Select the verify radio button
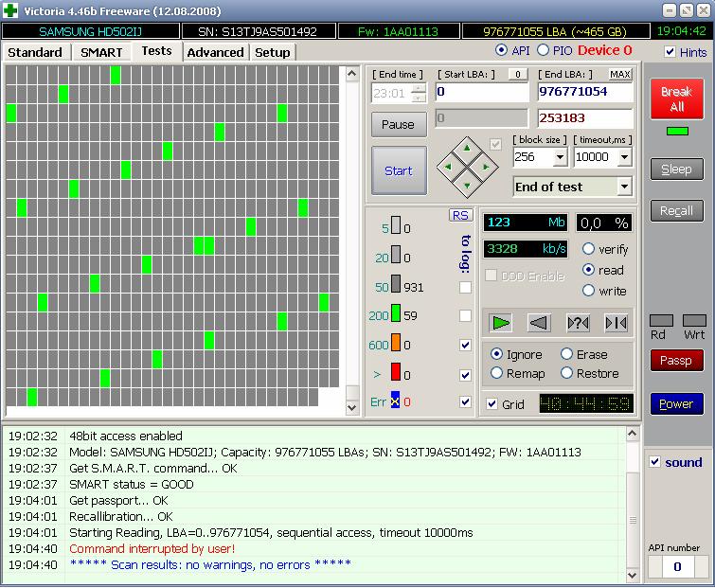This screenshot has height=588, width=715. pyautogui.click(x=589, y=249)
